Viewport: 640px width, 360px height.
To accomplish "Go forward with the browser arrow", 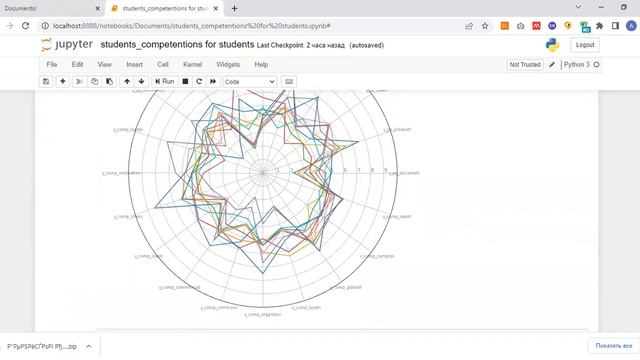I will click(x=9, y=26).
